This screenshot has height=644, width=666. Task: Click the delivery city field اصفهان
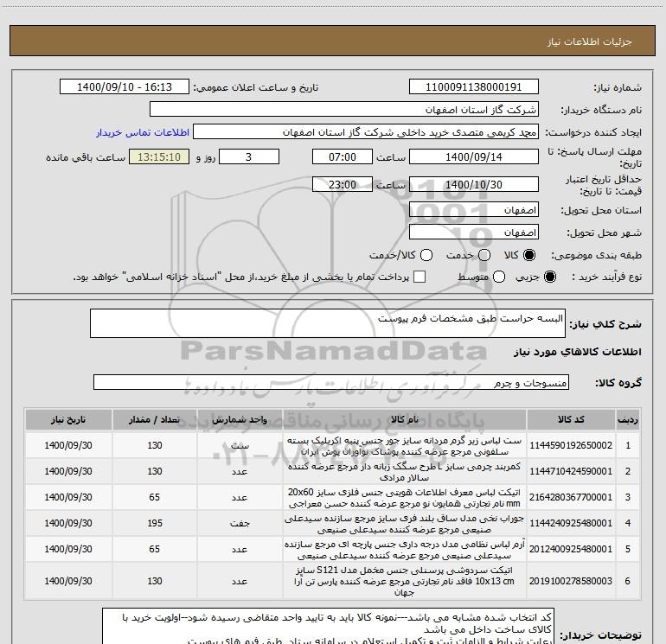point(474,233)
